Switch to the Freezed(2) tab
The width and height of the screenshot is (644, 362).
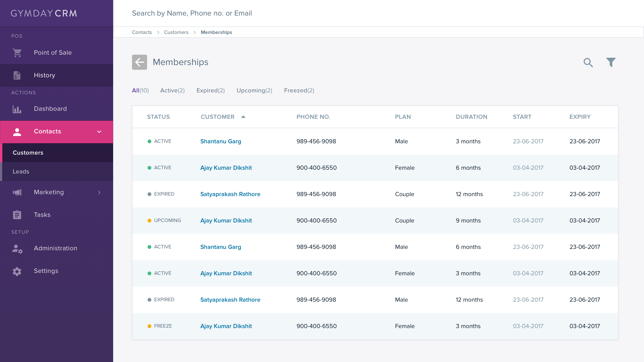(299, 90)
